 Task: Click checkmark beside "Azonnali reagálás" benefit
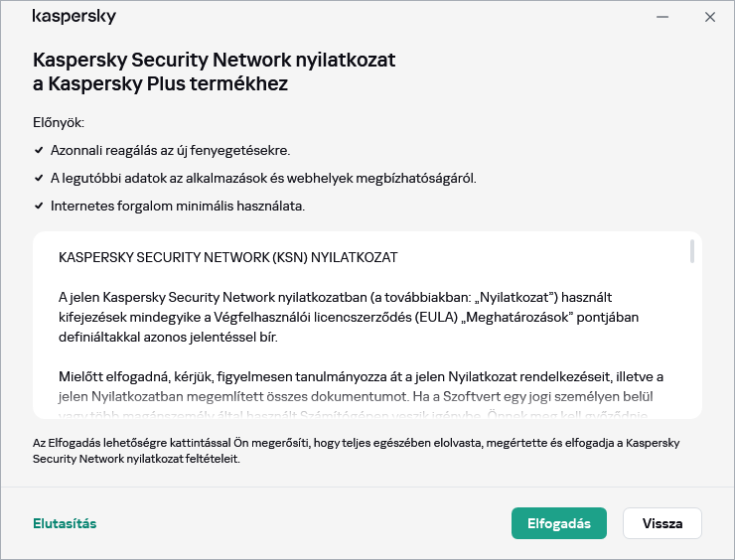[38, 151]
